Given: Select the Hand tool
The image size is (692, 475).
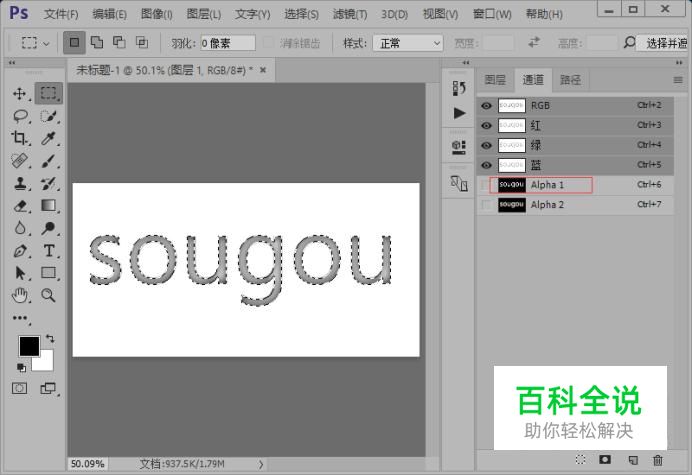Looking at the screenshot, I should click(20, 295).
